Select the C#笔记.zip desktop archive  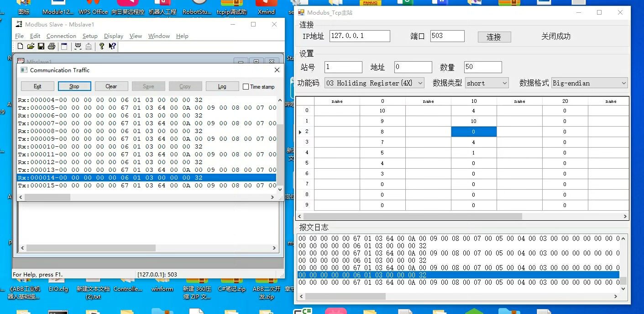pyautogui.click(x=231, y=285)
